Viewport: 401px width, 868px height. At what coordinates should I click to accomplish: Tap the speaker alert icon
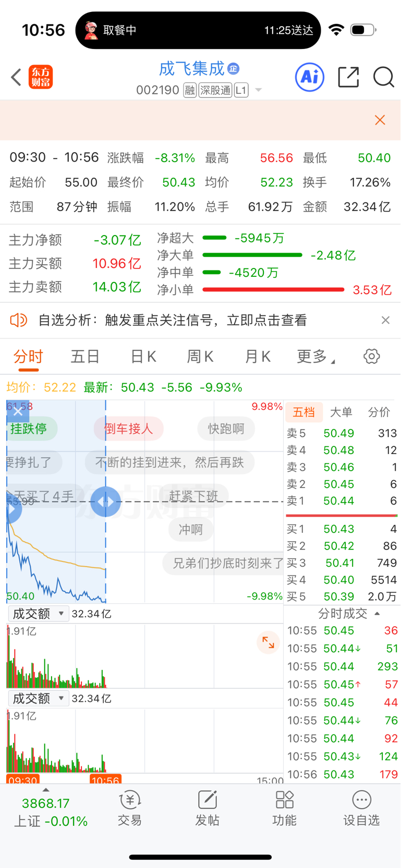coord(19,320)
